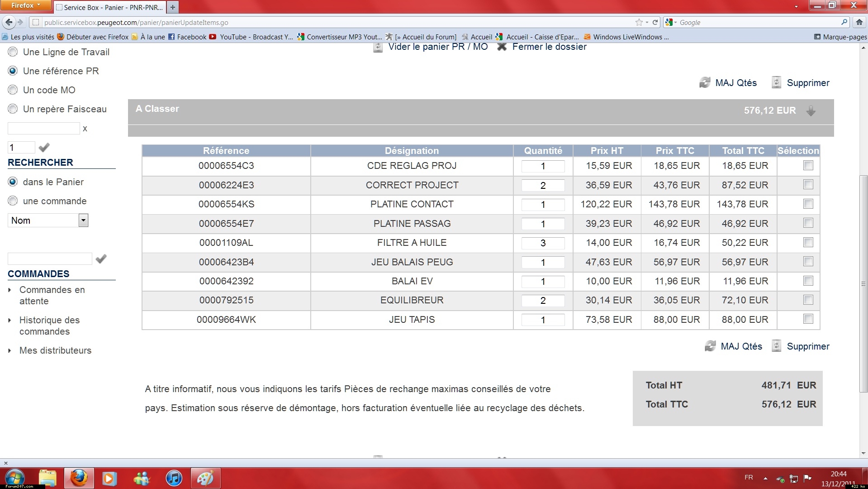
Task: Open Paint from the taskbar
Action: [205, 478]
